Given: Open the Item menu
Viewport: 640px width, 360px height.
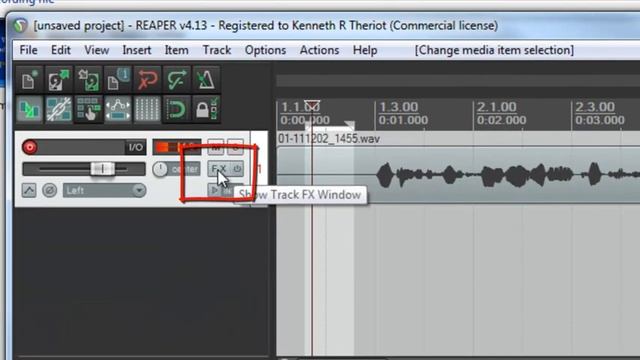Looking at the screenshot, I should 176,50.
